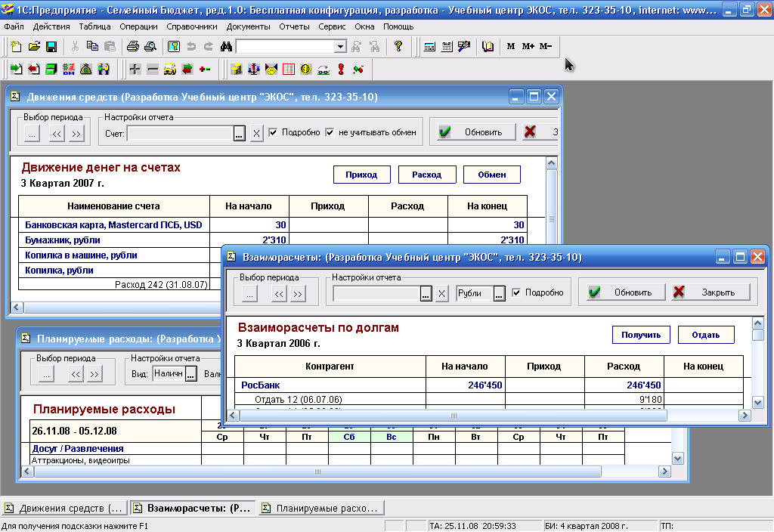Click Закрыть in Взаиморасчеты window

711,292
